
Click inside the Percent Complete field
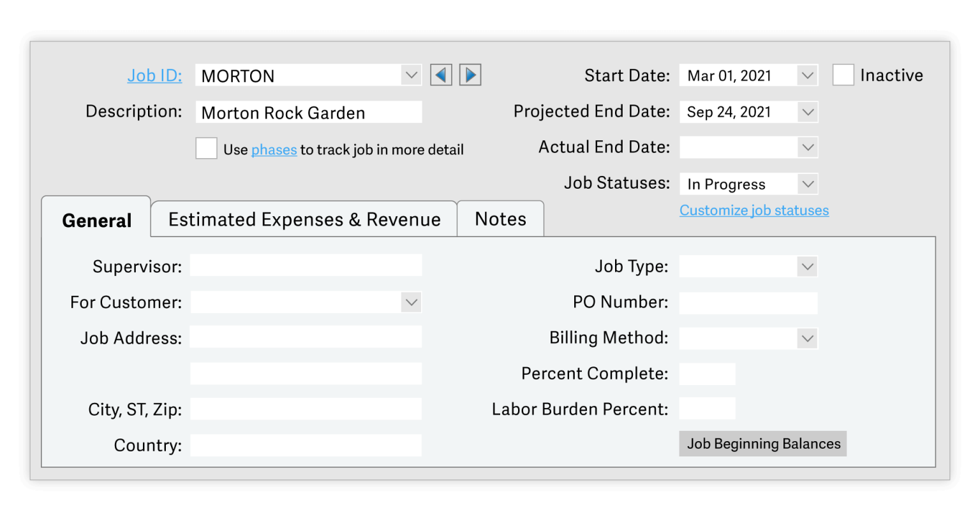(x=707, y=374)
